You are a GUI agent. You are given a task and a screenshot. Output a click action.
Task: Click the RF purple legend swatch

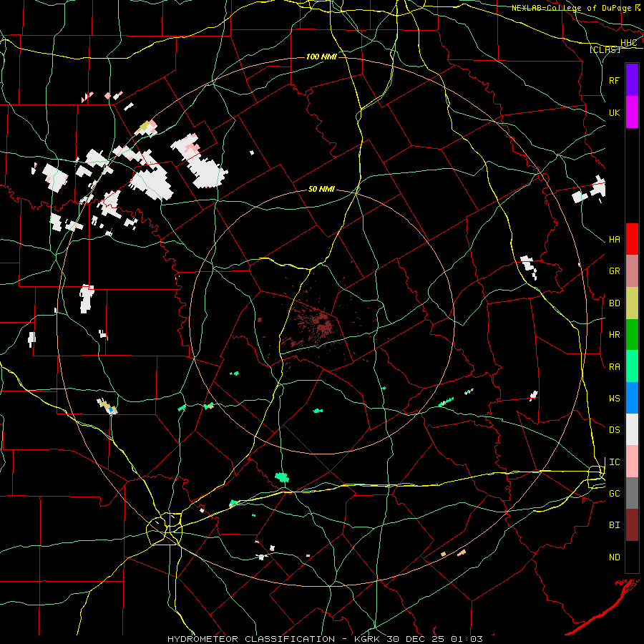coord(632,80)
